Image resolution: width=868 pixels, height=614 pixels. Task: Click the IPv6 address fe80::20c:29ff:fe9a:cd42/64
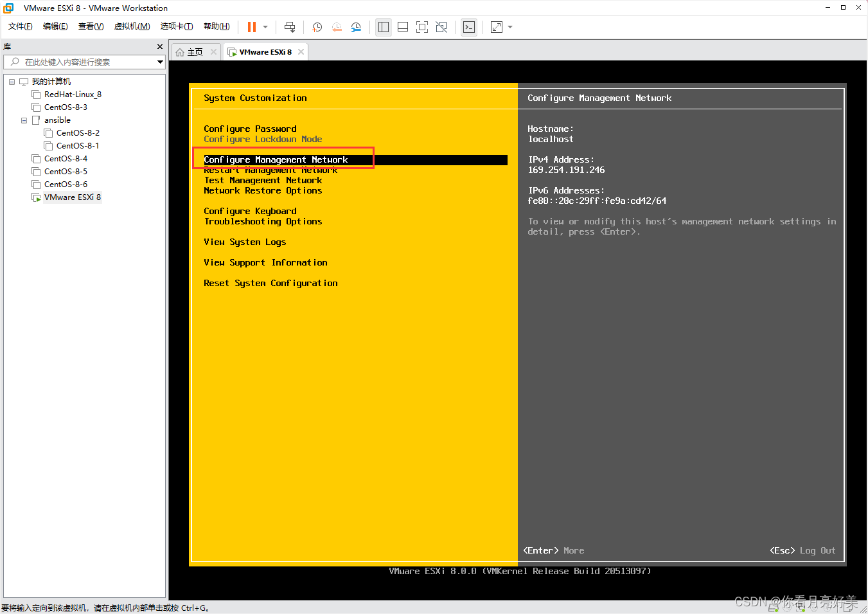point(597,201)
